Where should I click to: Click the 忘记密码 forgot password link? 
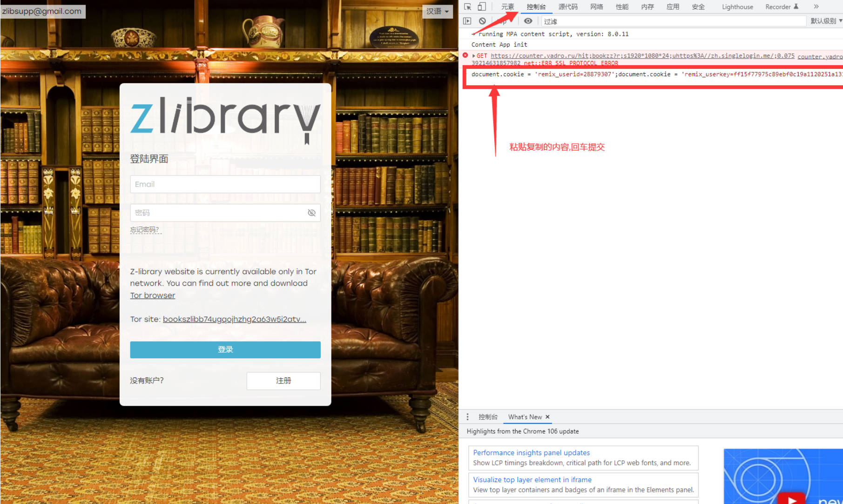coord(145,229)
